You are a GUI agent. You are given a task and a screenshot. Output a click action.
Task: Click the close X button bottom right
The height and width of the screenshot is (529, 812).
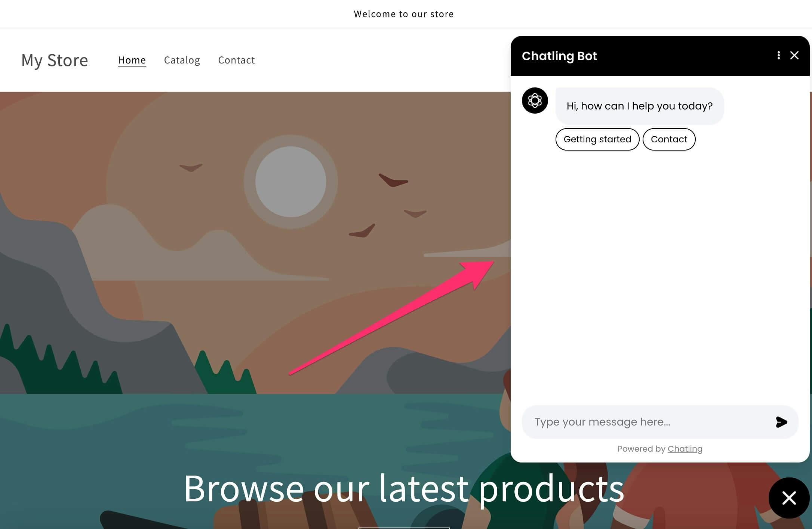pyautogui.click(x=790, y=499)
